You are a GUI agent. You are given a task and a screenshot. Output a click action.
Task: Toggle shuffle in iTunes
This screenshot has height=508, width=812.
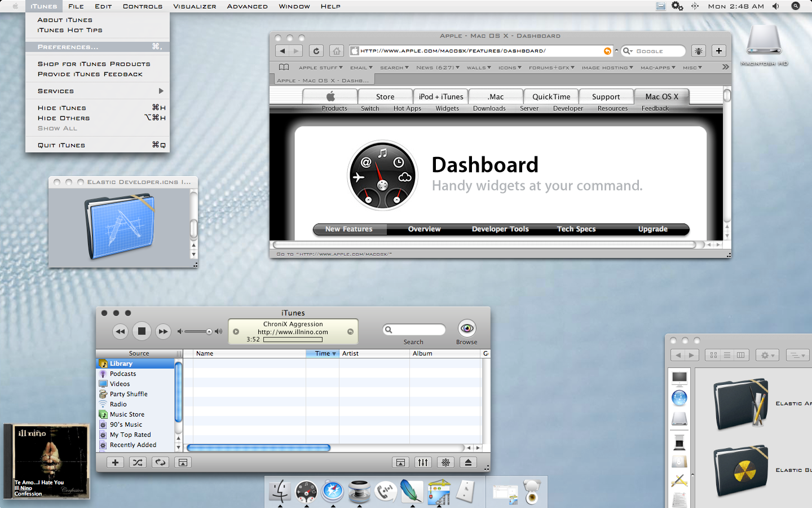(x=138, y=462)
